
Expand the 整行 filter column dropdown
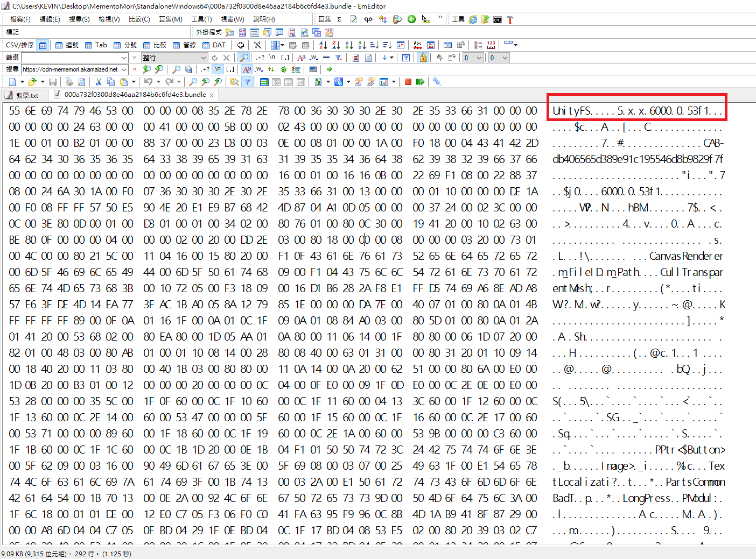point(204,58)
